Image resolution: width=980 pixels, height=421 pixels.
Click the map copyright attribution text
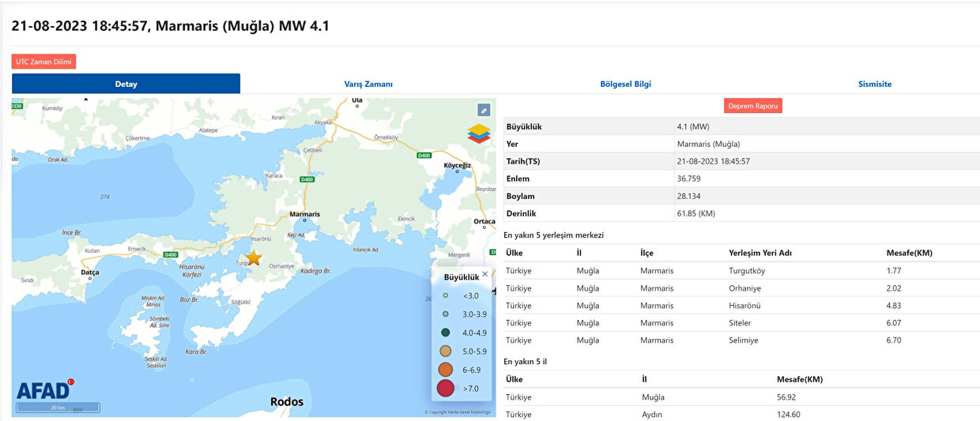[x=458, y=412]
